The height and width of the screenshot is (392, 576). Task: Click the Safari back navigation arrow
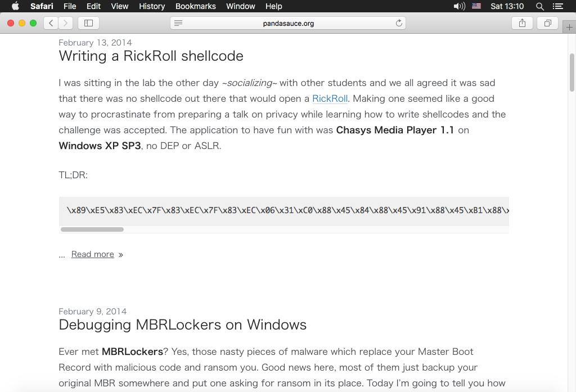click(x=51, y=23)
